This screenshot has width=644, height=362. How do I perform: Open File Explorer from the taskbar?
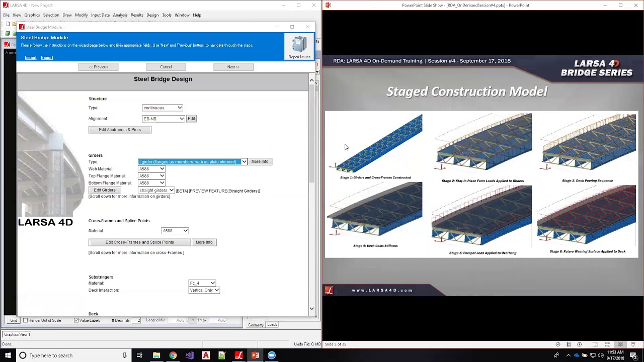click(156, 355)
